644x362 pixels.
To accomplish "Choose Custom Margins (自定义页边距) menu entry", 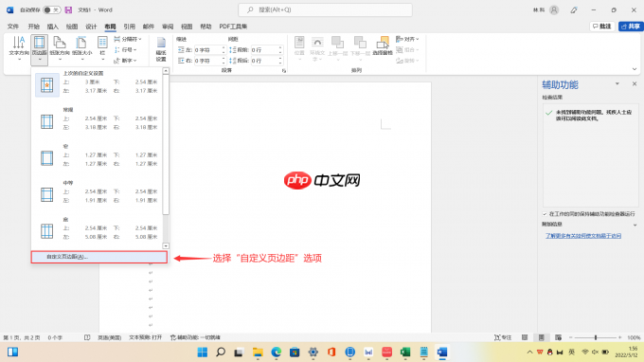I will [x=99, y=257].
